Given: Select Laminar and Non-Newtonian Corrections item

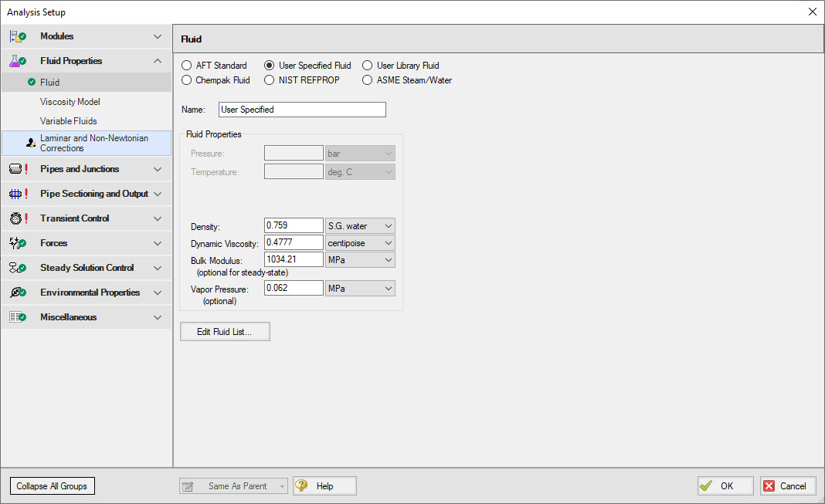Looking at the screenshot, I should tap(93, 143).
